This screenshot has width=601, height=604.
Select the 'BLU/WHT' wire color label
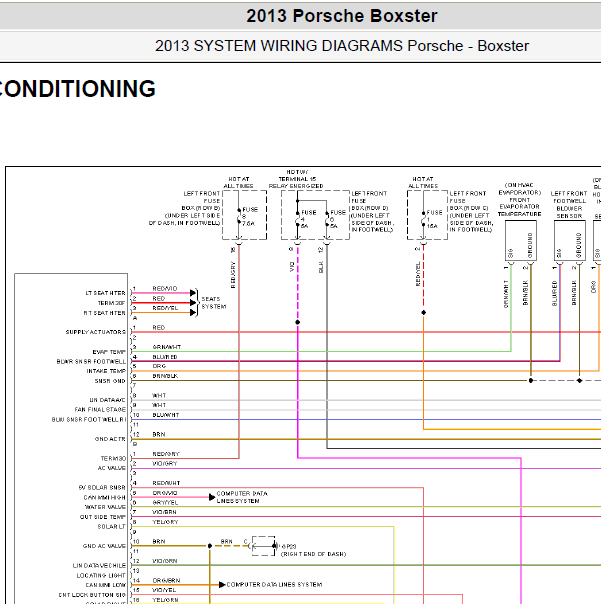click(x=166, y=415)
